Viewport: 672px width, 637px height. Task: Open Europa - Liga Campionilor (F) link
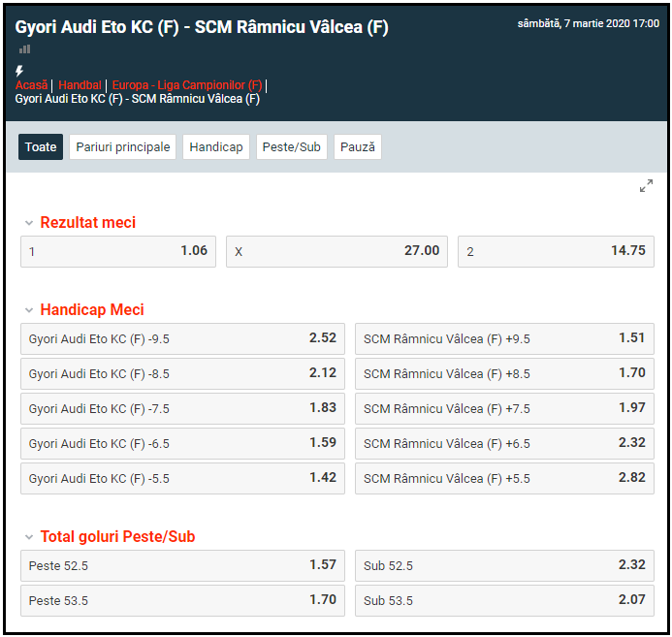coord(187,85)
